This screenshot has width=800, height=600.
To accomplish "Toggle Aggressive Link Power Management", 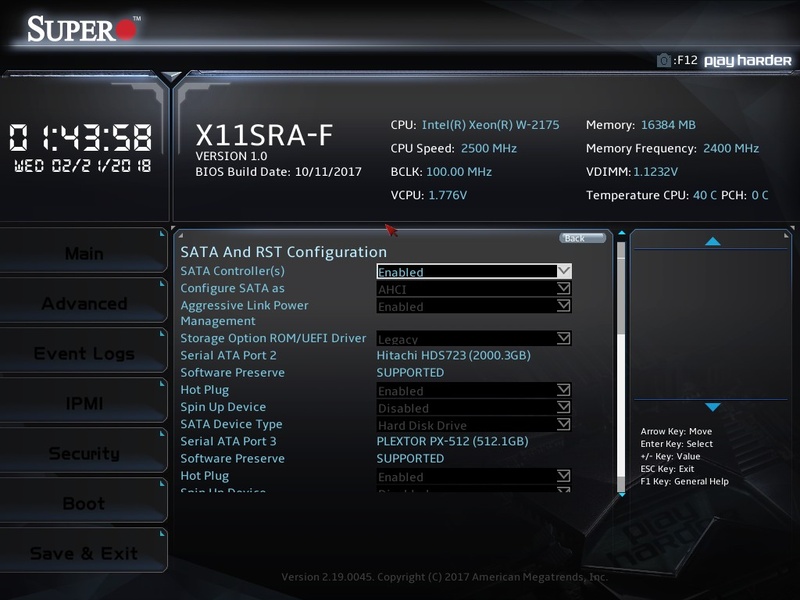I will coord(475,306).
